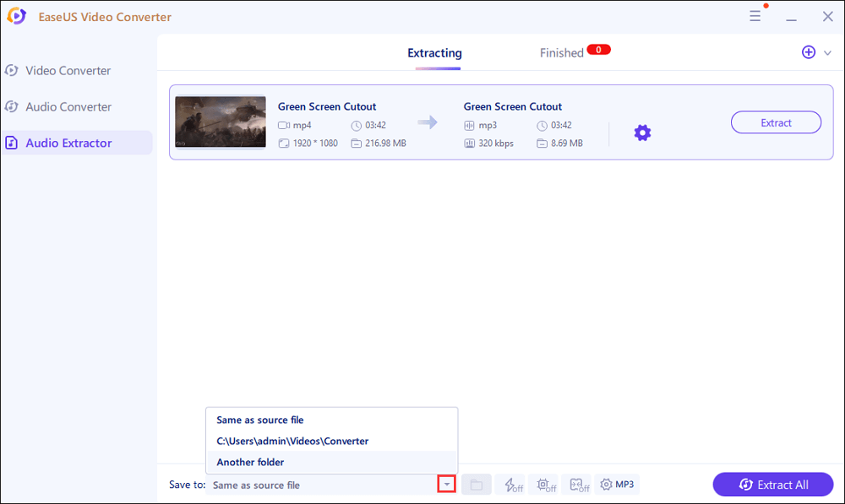
Task: Switch to the Finished tab
Action: (x=562, y=53)
